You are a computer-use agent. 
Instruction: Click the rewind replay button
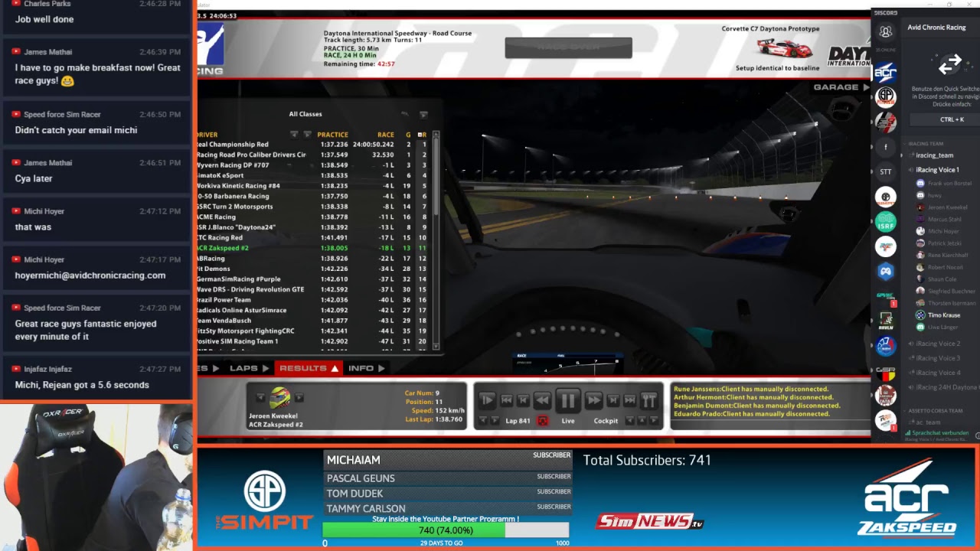click(x=542, y=400)
